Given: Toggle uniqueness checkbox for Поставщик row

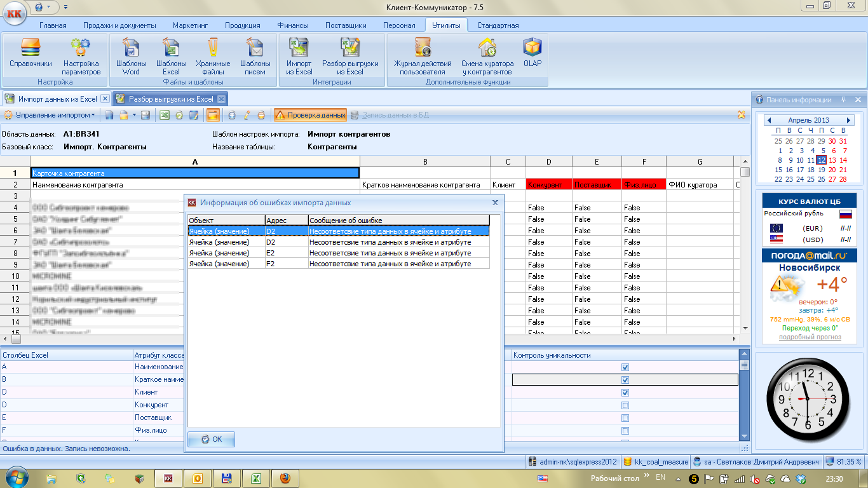Looking at the screenshot, I should point(625,418).
